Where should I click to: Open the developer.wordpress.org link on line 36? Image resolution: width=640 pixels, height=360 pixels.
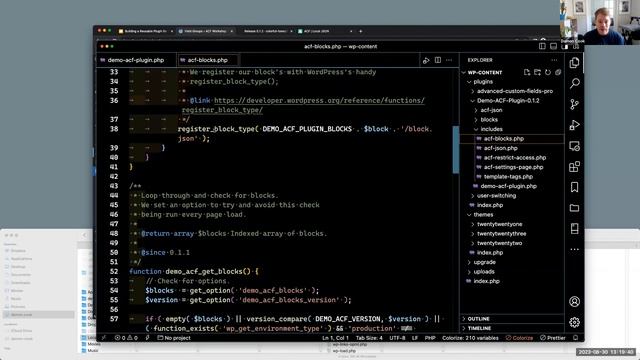point(319,100)
